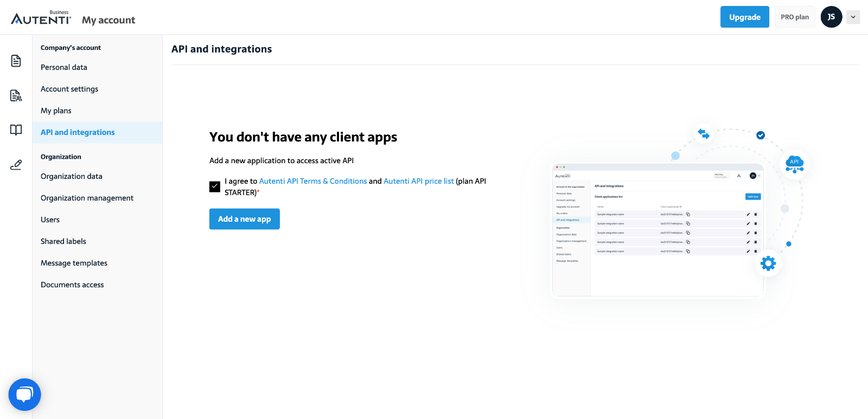Open Autenti API price list link
Image resolution: width=868 pixels, height=419 pixels.
tap(419, 181)
